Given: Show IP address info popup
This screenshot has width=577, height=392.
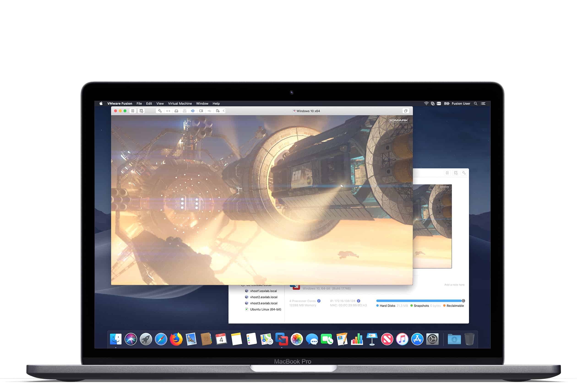Looking at the screenshot, I should [x=359, y=301].
